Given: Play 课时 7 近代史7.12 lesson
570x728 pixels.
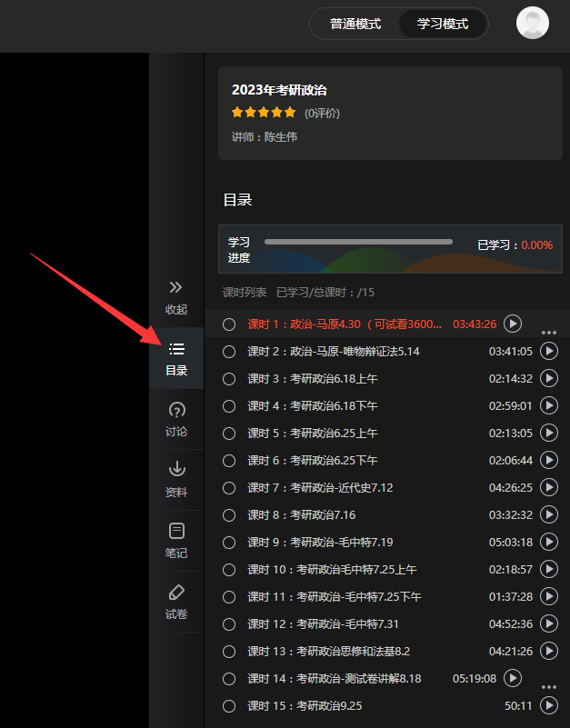Looking at the screenshot, I should point(548,487).
